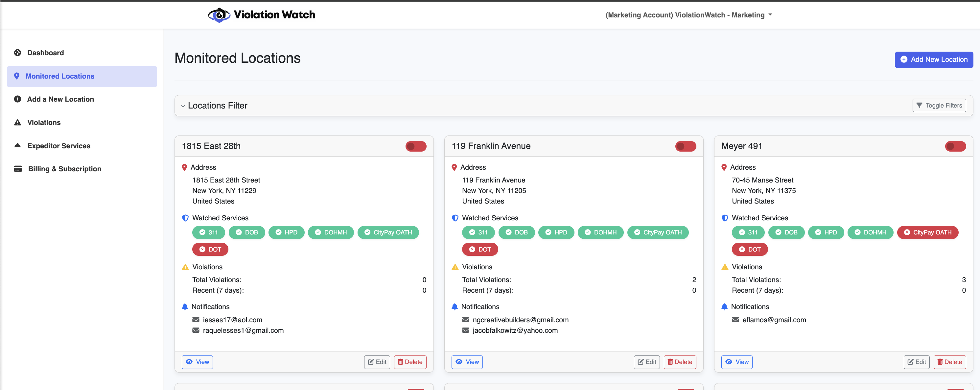Image resolution: width=980 pixels, height=390 pixels.
Task: Click the envelope icon beside raquelesses1@gmail.com
Action: (196, 330)
